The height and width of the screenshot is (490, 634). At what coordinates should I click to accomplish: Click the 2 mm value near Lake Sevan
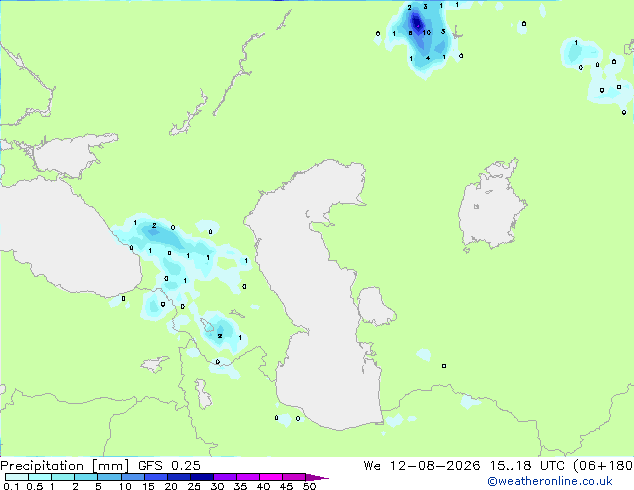click(220, 336)
